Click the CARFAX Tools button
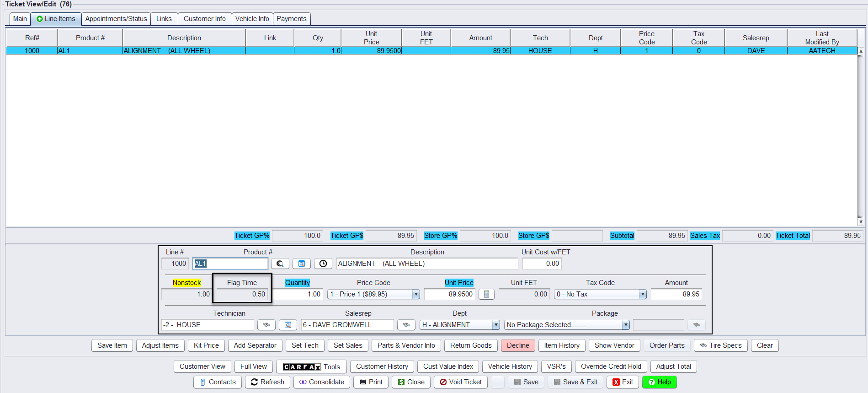The width and height of the screenshot is (868, 393). coord(311,367)
